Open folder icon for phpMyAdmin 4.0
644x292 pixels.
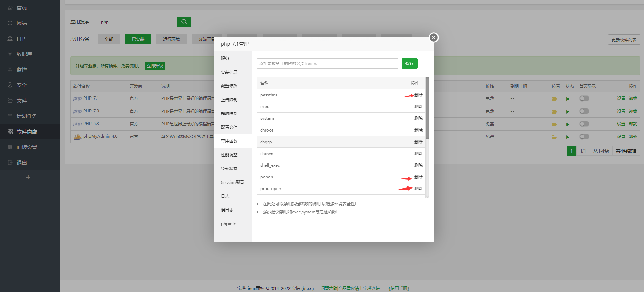coord(554,137)
